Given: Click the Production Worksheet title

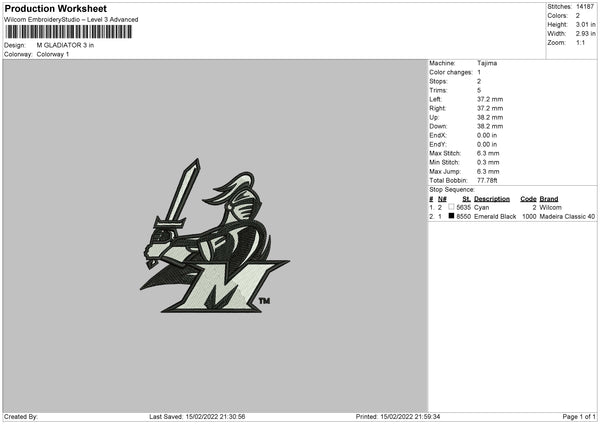Looking at the screenshot, I should coord(55,8).
